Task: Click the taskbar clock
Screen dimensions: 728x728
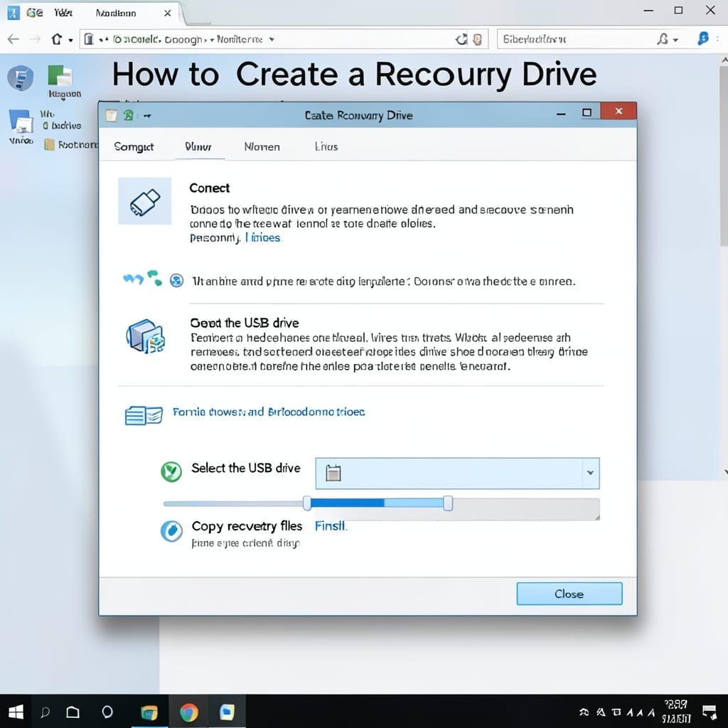Action: [677, 712]
